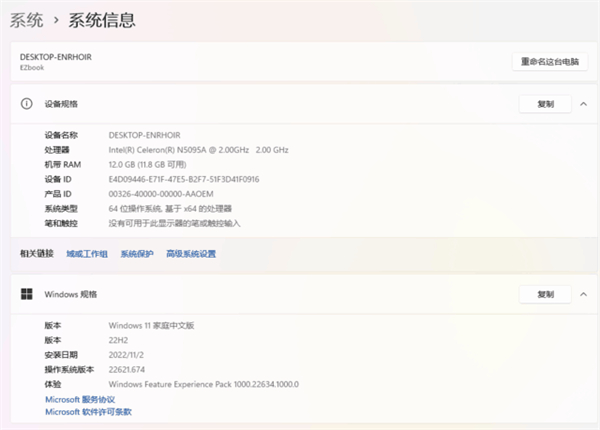This screenshot has width=600, height=430.
Task: Copy device specs with the 复制 button
Action: coord(545,103)
